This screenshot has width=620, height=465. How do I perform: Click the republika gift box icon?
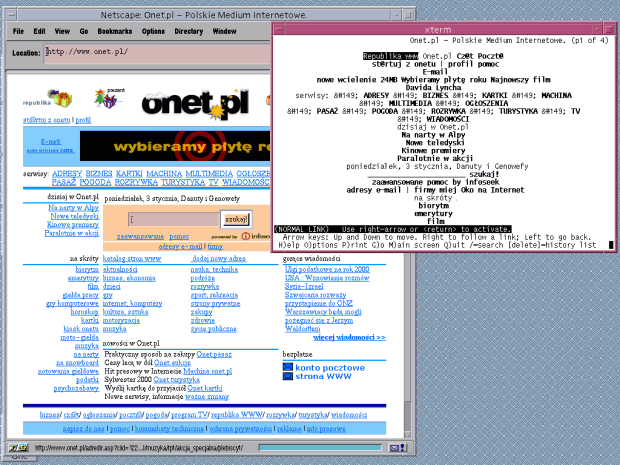click(x=60, y=98)
